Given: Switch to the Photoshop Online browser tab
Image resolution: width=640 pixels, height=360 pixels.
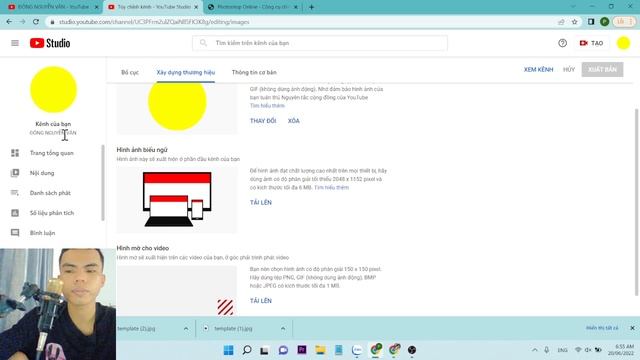Looking at the screenshot, I should click(x=252, y=7).
